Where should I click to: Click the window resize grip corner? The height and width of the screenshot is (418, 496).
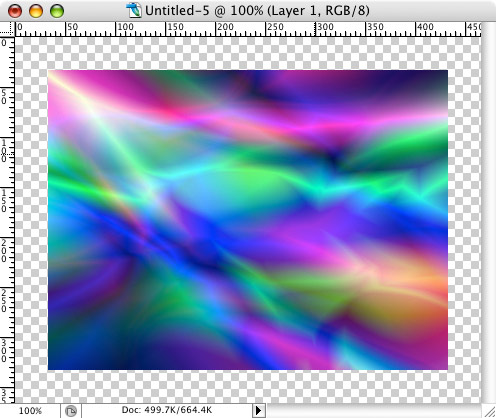point(489,411)
